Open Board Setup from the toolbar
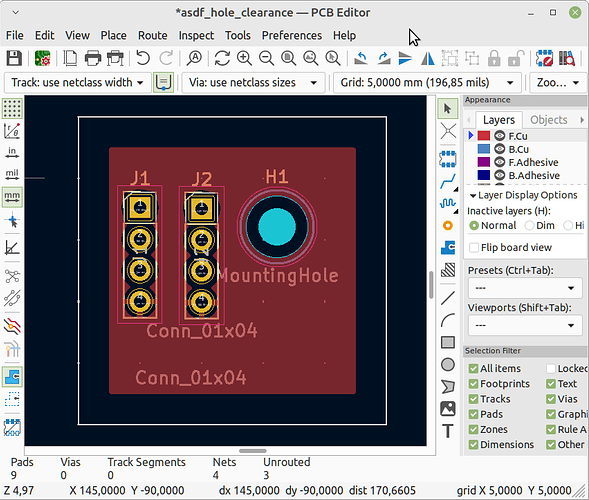 [42, 59]
